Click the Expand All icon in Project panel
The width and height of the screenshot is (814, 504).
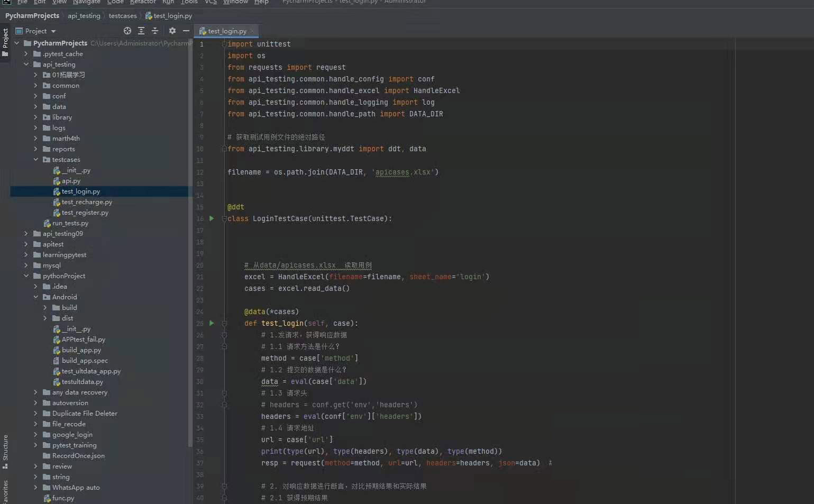[141, 31]
